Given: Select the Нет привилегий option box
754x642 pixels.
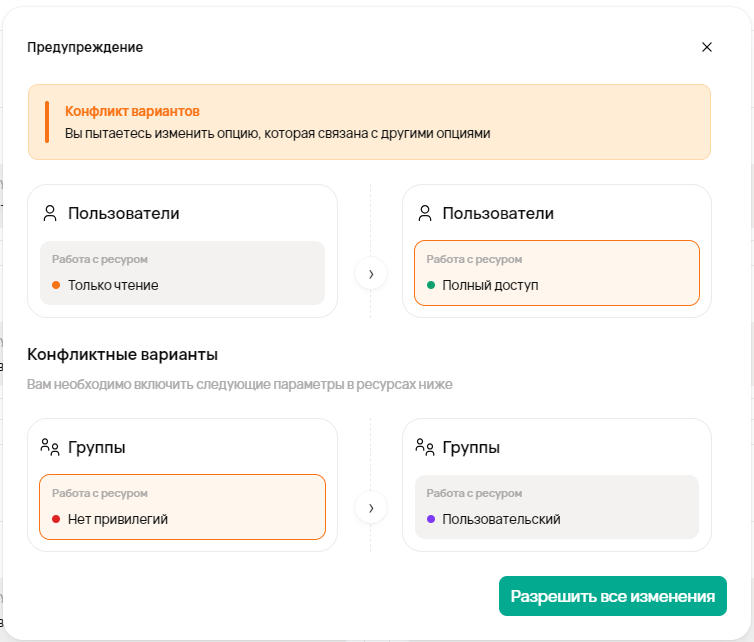Looking at the screenshot, I should pos(182,507).
